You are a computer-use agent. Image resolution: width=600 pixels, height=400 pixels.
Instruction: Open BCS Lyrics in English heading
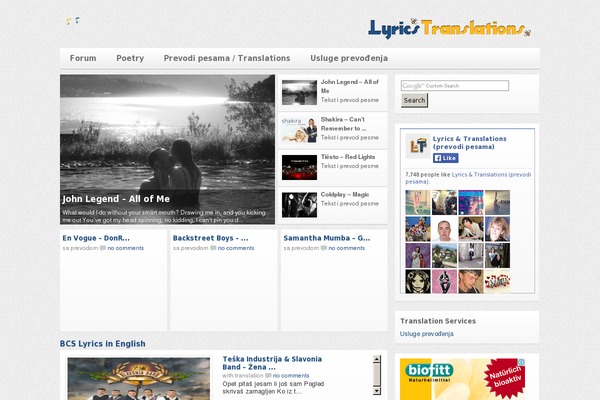click(103, 344)
